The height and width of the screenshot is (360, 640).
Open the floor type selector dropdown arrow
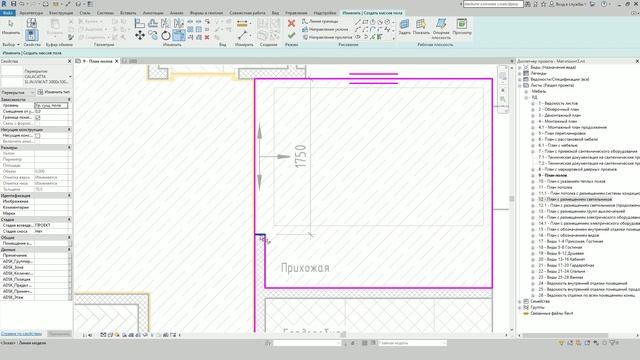point(70,76)
